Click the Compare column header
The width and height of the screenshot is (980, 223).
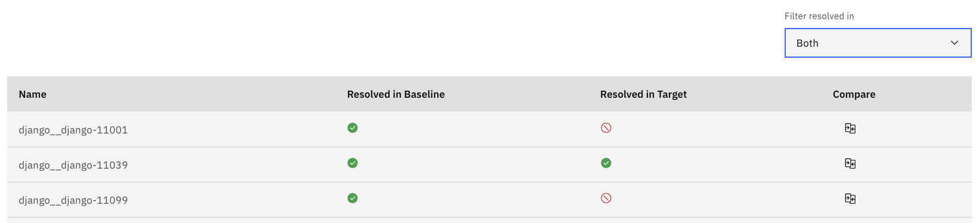click(854, 94)
